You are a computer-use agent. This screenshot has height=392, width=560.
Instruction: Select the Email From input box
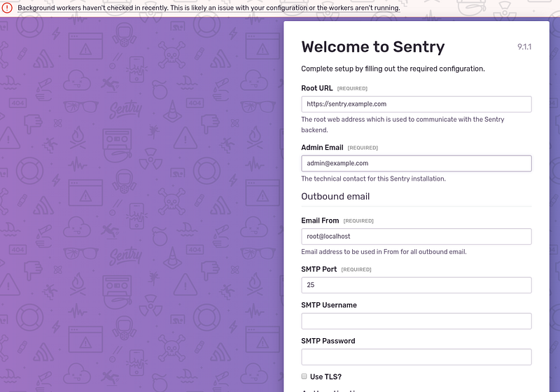pyautogui.click(x=416, y=237)
